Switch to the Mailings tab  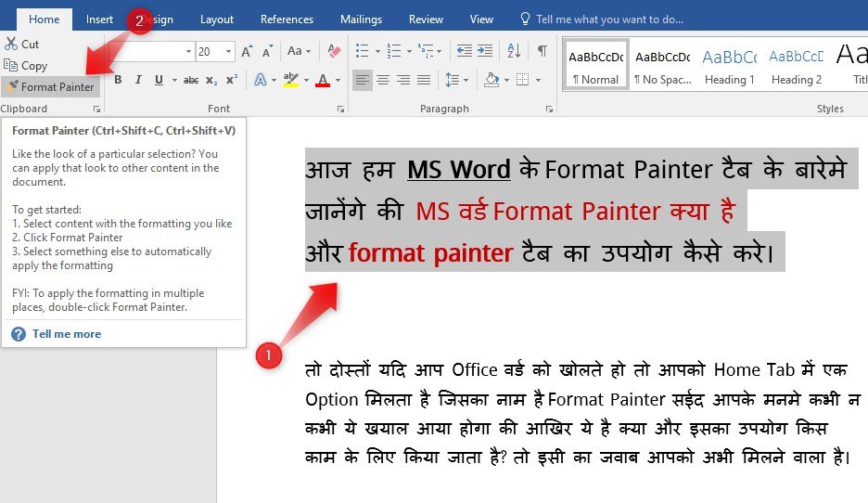361,19
